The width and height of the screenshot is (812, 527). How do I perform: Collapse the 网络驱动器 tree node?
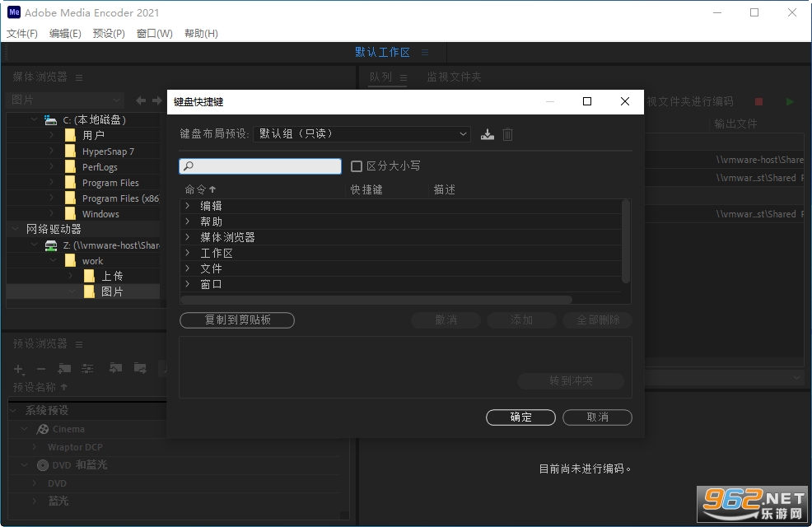[15, 229]
